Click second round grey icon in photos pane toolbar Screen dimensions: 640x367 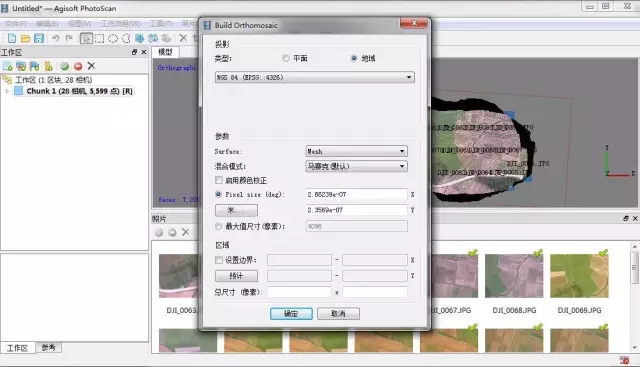pyautogui.click(x=172, y=232)
